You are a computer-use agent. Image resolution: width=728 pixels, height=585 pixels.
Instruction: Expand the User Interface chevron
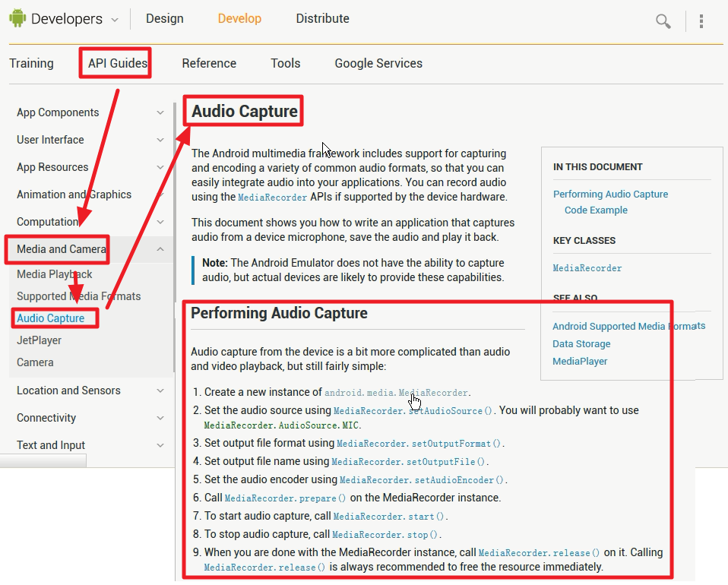(160, 140)
